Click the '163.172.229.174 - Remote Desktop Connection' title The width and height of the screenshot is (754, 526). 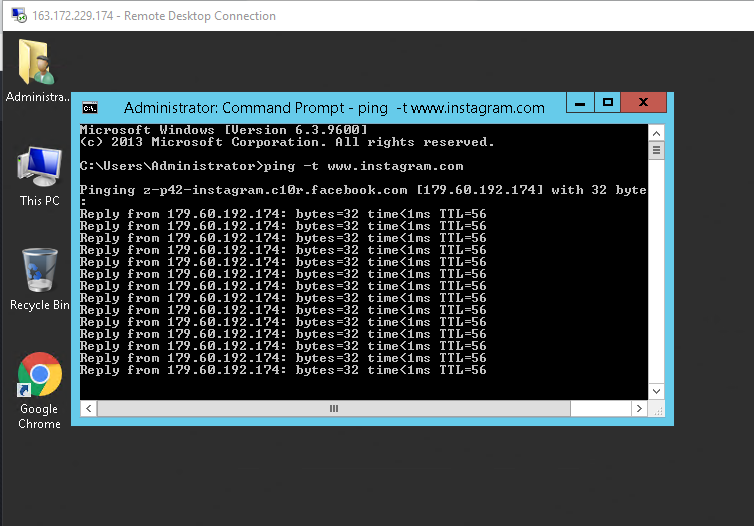[x=154, y=16]
